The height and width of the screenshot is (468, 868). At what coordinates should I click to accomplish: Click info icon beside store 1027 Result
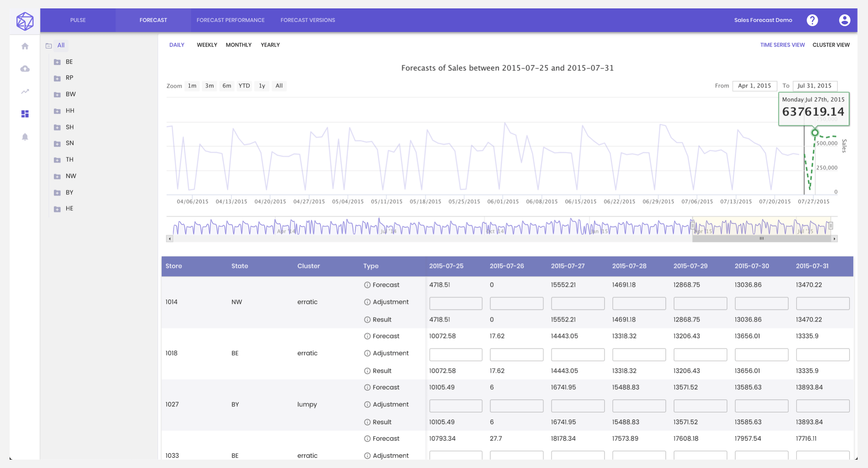(367, 422)
